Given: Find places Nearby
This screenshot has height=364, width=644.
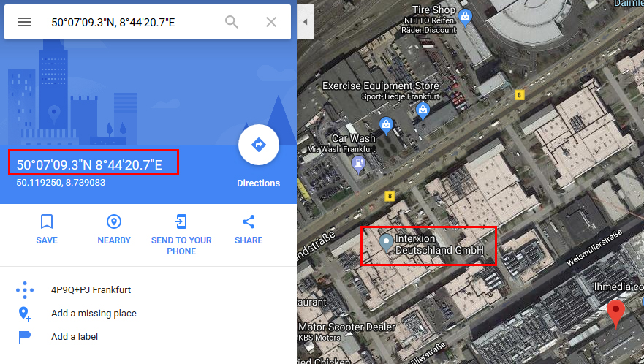Looking at the screenshot, I should point(114,230).
